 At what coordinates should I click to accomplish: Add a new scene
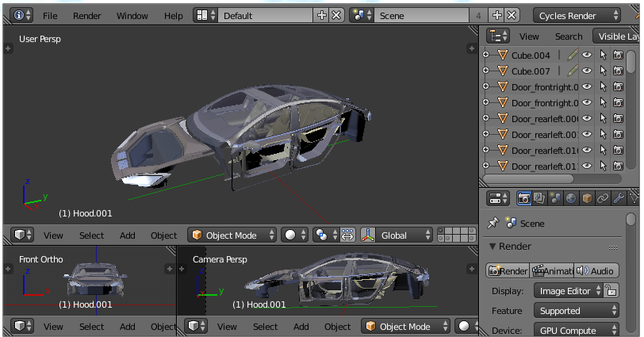(x=497, y=16)
